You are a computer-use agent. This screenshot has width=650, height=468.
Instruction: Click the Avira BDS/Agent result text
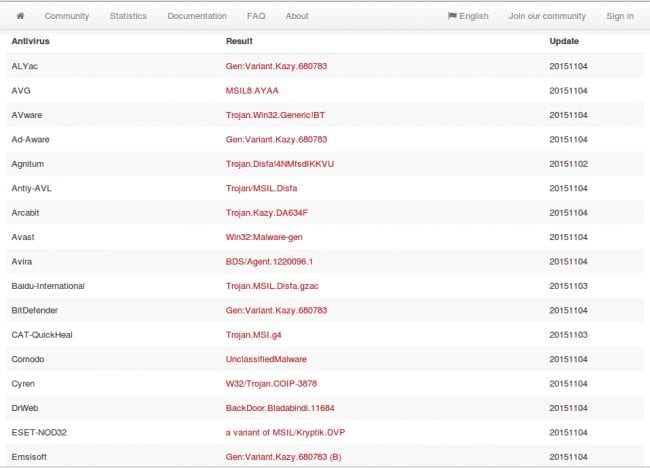[x=269, y=262]
